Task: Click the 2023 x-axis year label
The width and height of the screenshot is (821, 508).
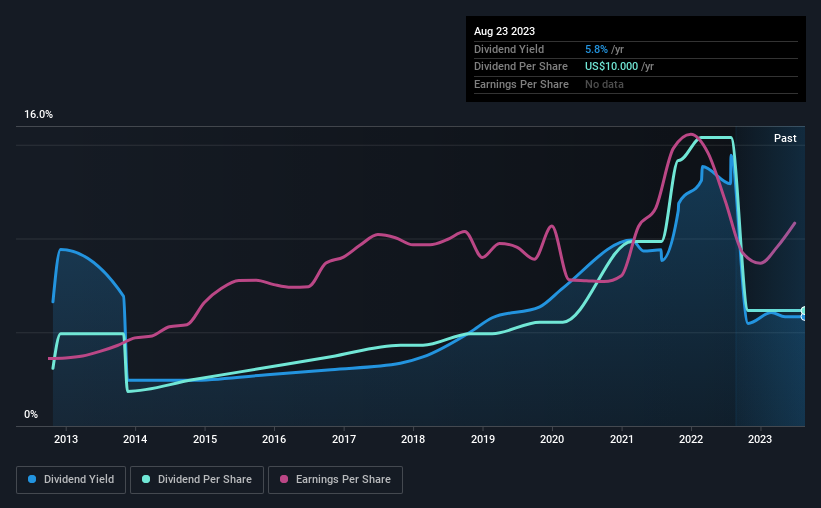Action: [x=760, y=439]
